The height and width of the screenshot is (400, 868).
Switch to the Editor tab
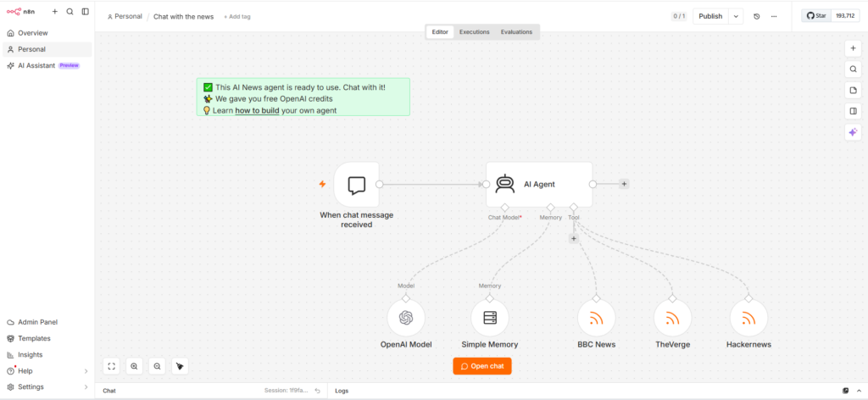(x=440, y=32)
